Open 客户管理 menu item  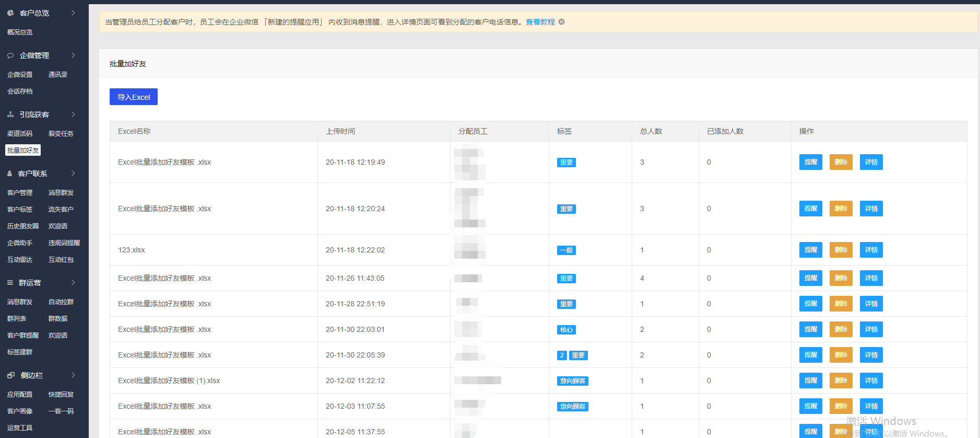pyautogui.click(x=20, y=193)
